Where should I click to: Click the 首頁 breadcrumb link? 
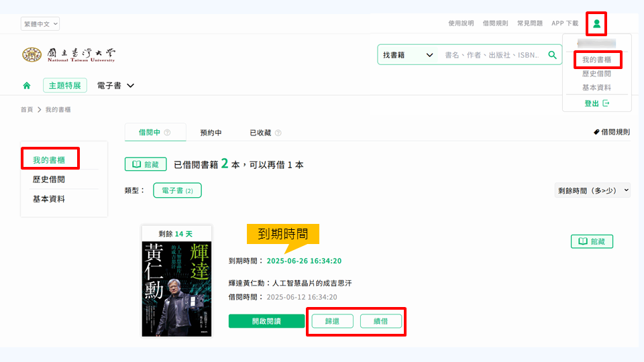click(27, 109)
